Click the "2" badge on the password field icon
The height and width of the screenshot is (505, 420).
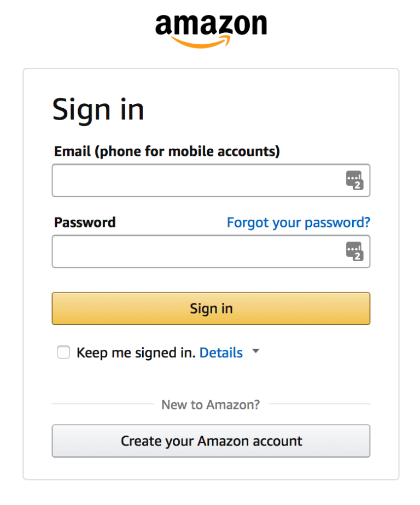[x=358, y=255]
